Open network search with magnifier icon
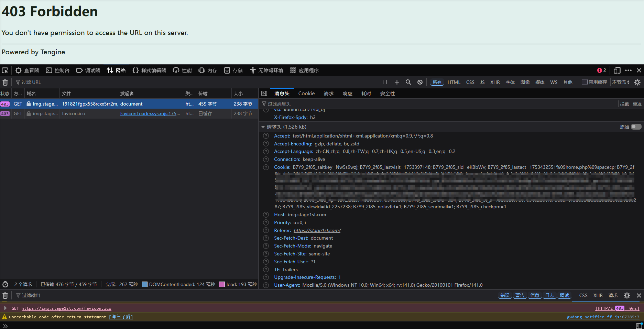644x329 pixels. pyautogui.click(x=408, y=83)
